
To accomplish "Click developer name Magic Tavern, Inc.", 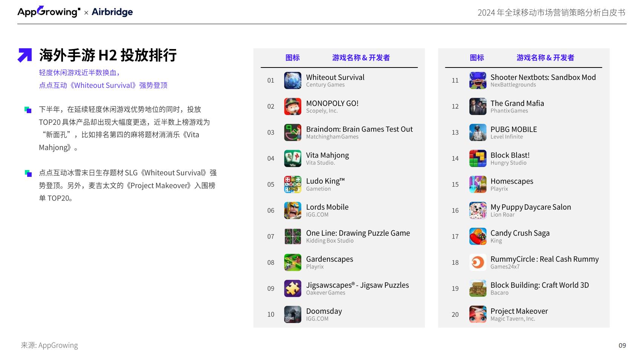I will 513,319.
